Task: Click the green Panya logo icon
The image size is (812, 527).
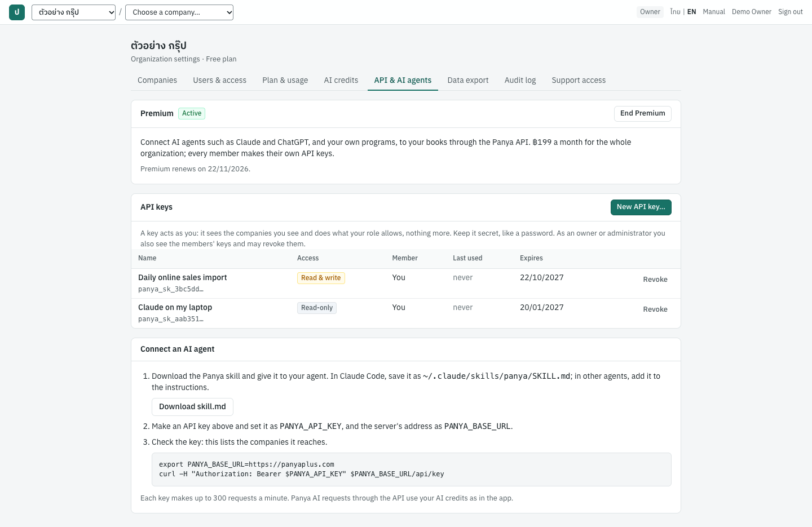Action: 17,12
